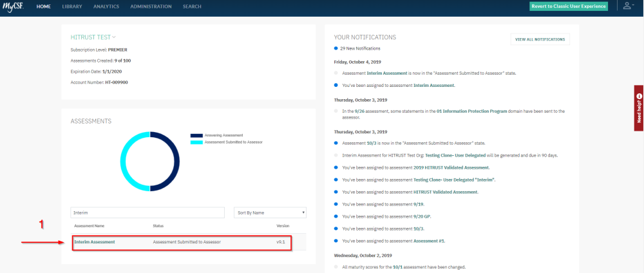The height and width of the screenshot is (273, 644).
Task: Click Revert to Classic User Experience button
Action: (x=569, y=6)
